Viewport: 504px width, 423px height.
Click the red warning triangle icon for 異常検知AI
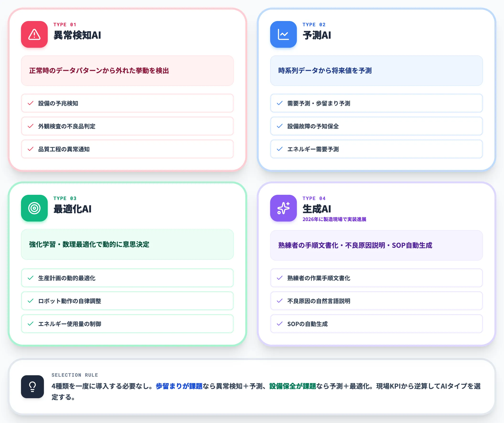click(x=34, y=34)
